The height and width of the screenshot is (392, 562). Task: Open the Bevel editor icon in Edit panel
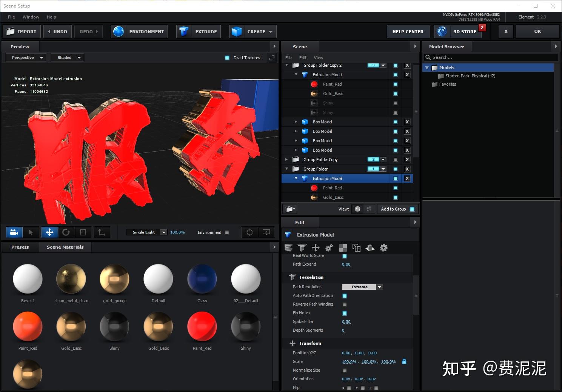pos(288,247)
